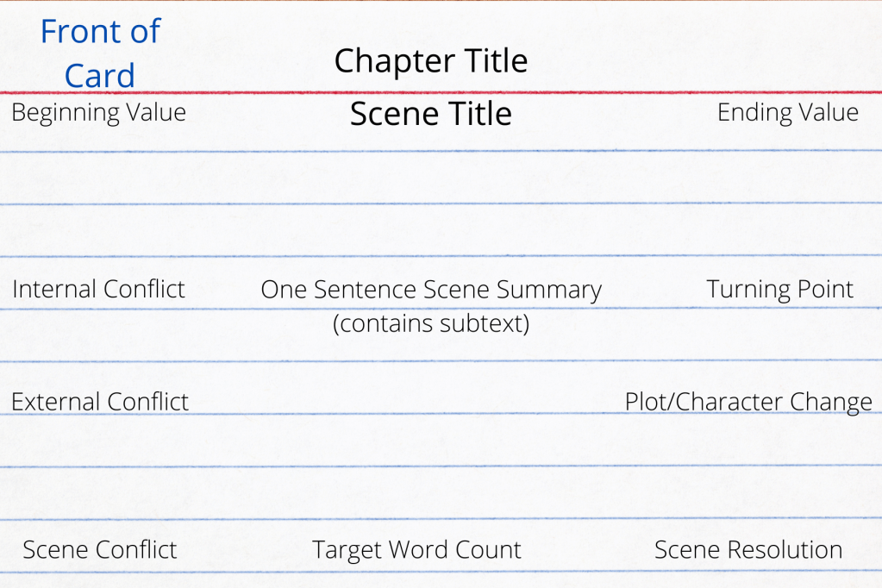The image size is (882, 588).
Task: Click the blue "Front of Card" label
Action: pyautogui.click(x=99, y=53)
